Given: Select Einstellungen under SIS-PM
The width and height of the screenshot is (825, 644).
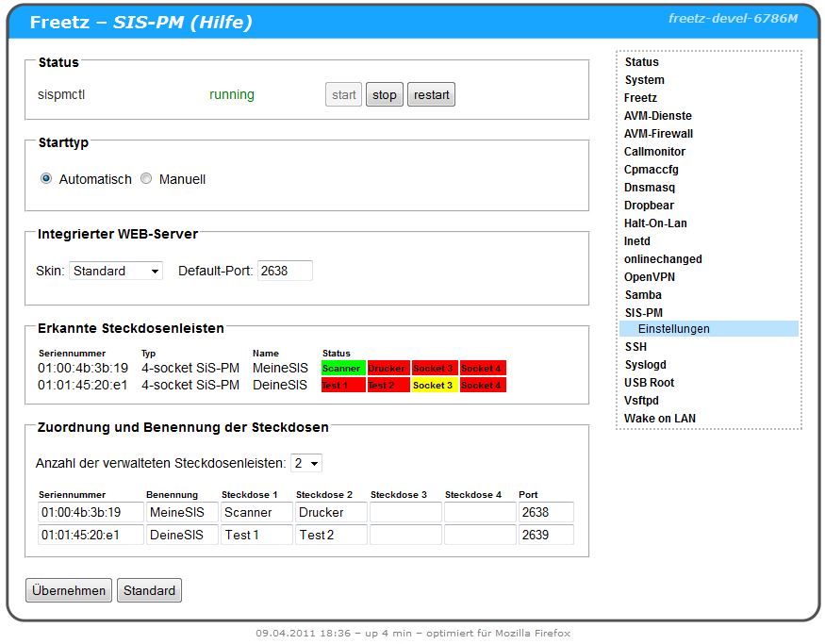Looking at the screenshot, I should click(673, 329).
